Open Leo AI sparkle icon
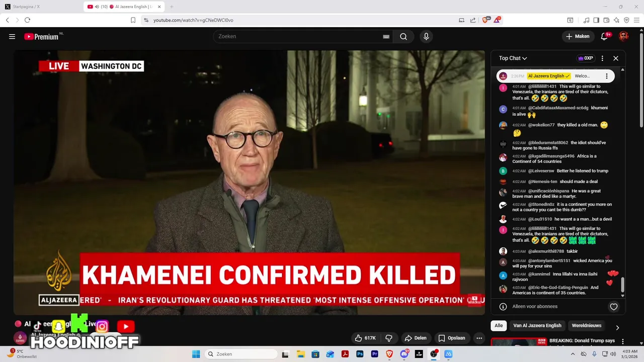 tap(616, 20)
